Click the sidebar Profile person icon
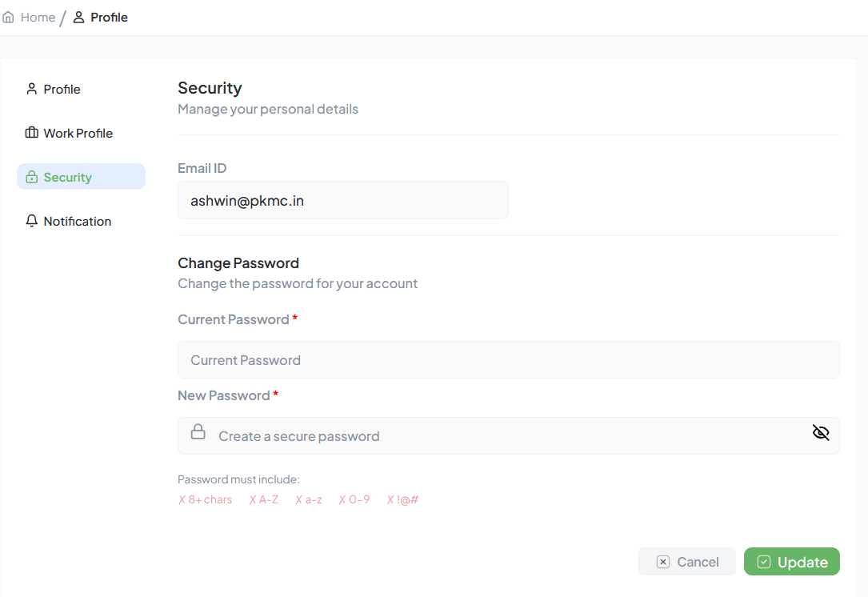 click(32, 89)
